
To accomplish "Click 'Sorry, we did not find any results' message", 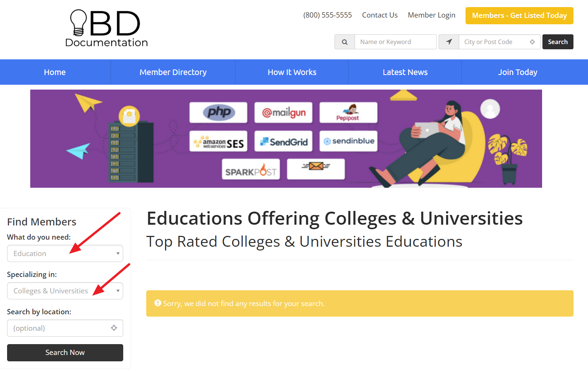I will pos(244,303).
